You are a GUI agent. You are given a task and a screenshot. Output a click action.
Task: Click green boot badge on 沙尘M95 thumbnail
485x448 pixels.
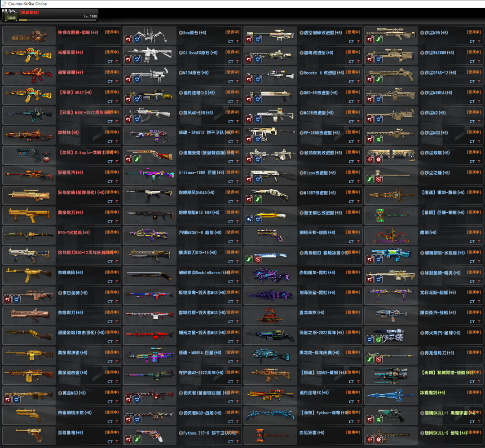379,39
